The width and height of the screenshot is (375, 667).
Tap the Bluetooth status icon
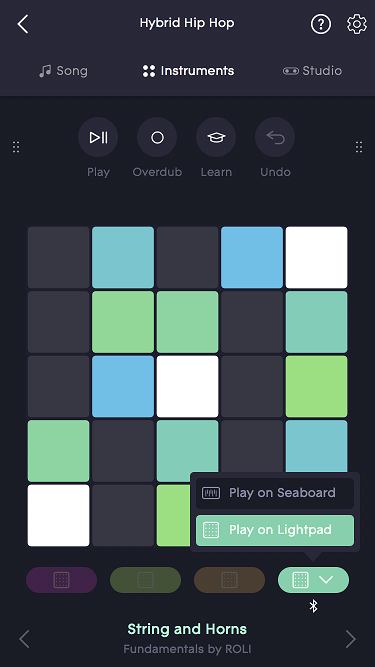[x=313, y=606]
